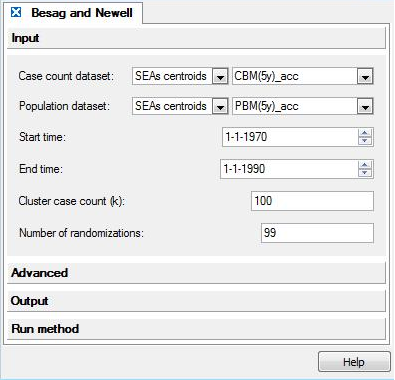Screen dimensions: 395x380
Task: Close the Besag and Newell tab
Action: click(16, 12)
